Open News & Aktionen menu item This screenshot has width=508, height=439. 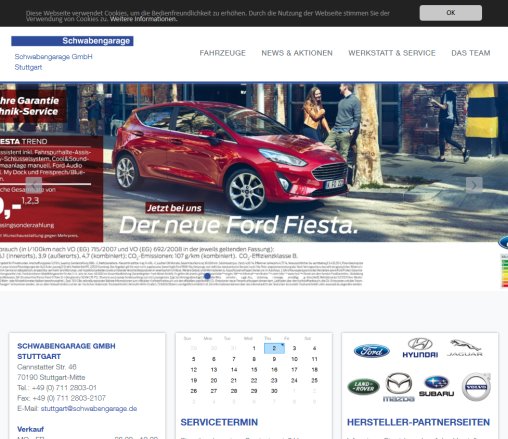(x=297, y=53)
